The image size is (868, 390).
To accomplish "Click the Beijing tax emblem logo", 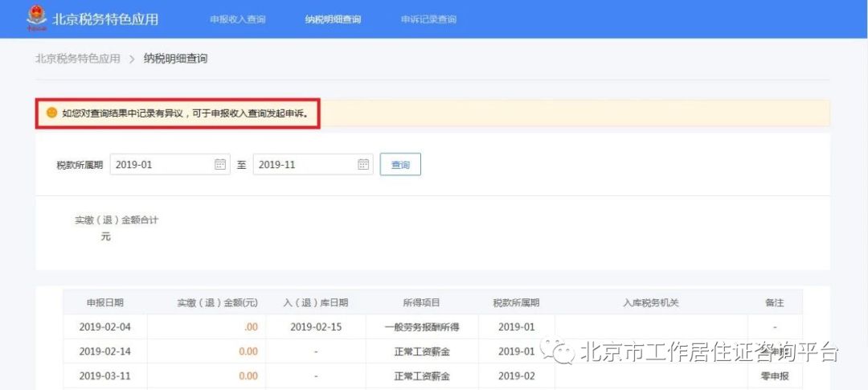I will [36, 18].
